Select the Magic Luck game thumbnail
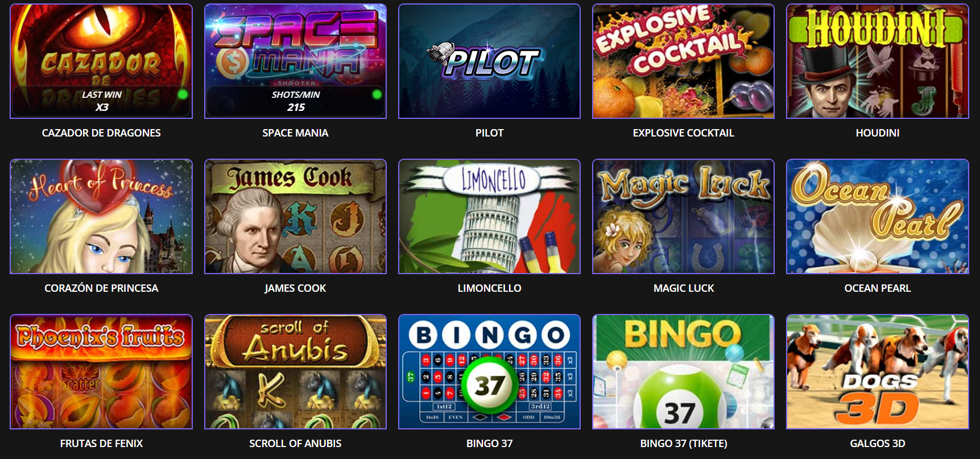This screenshot has height=459, width=980. tap(683, 216)
